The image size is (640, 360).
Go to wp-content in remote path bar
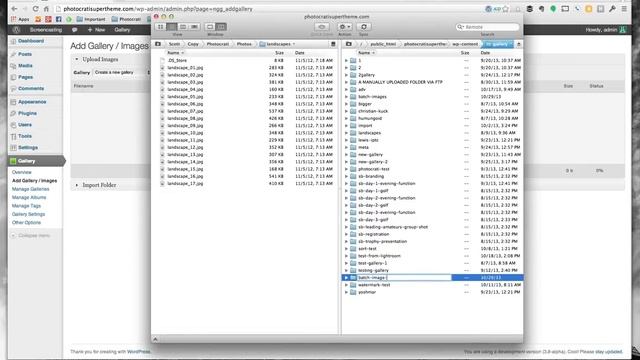[x=465, y=44]
